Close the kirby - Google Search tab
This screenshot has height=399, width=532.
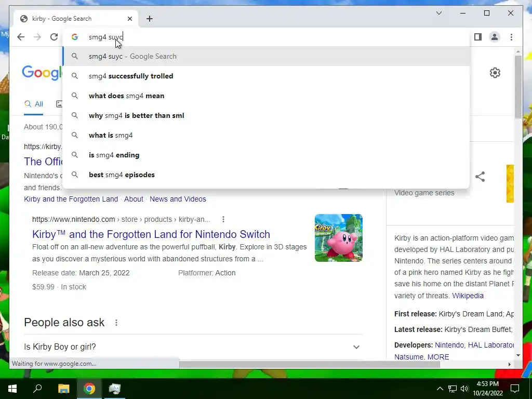[129, 19]
